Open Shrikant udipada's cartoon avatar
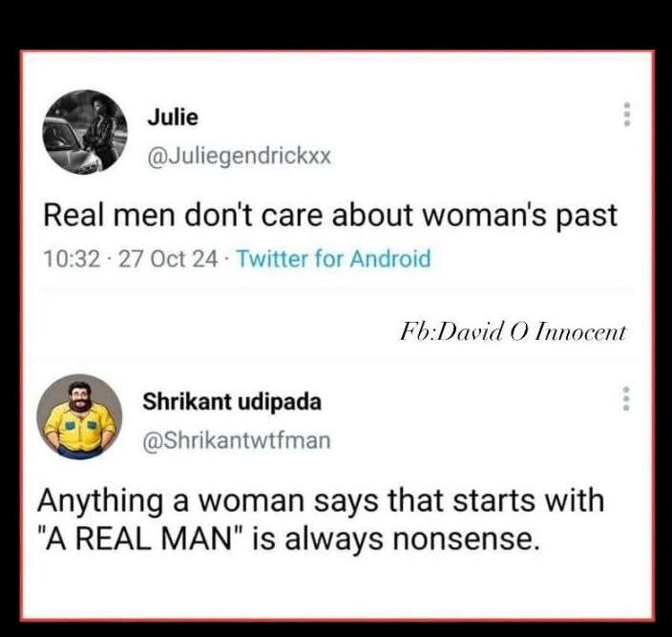The image size is (672, 637). [x=80, y=416]
